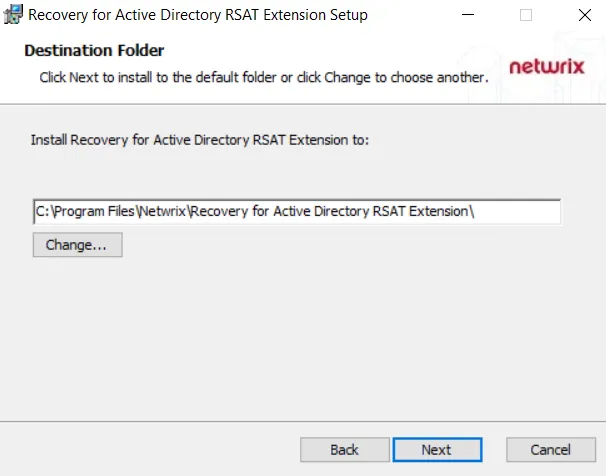Cancel the RSAT Extension setup
The width and height of the screenshot is (606, 476).
[551, 449]
